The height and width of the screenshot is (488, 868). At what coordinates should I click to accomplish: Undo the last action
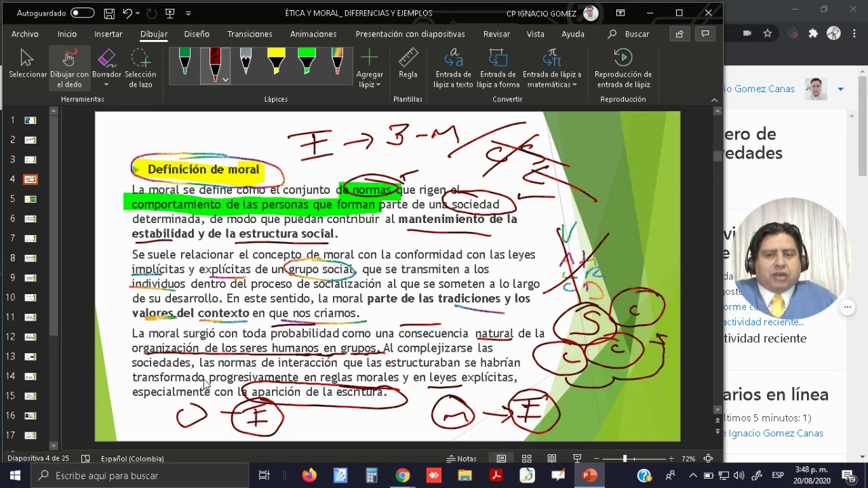click(x=127, y=13)
